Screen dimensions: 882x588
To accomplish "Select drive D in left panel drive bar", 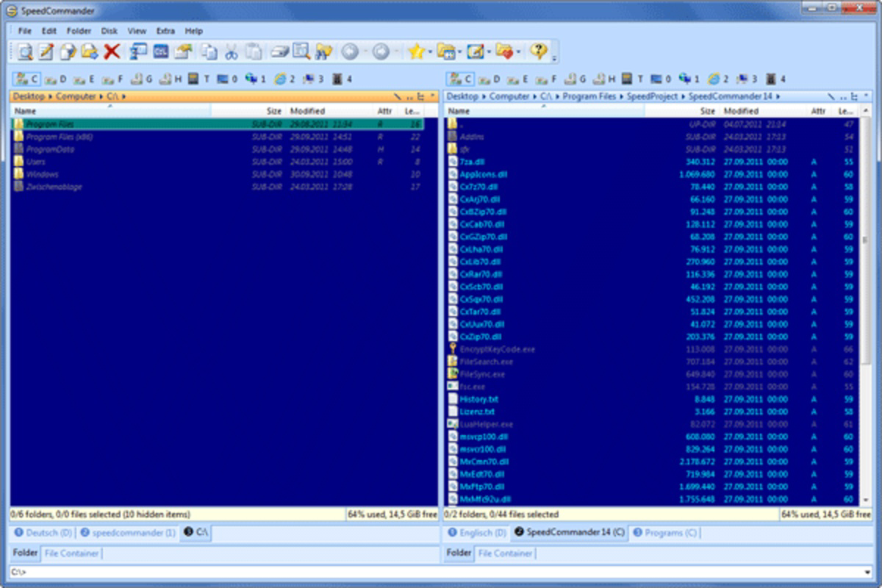I will [55, 79].
